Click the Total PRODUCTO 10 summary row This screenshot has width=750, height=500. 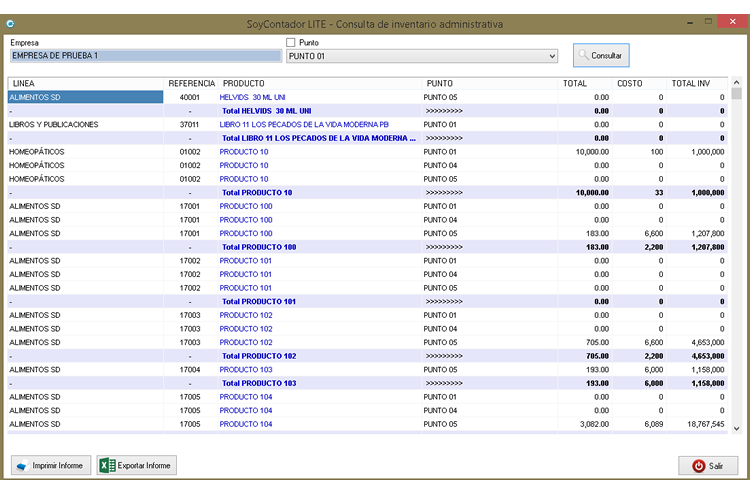tap(367, 193)
